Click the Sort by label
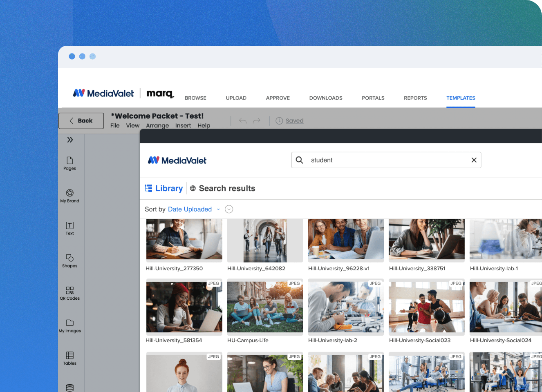Viewport: 542px width, 392px height. pyautogui.click(x=155, y=209)
